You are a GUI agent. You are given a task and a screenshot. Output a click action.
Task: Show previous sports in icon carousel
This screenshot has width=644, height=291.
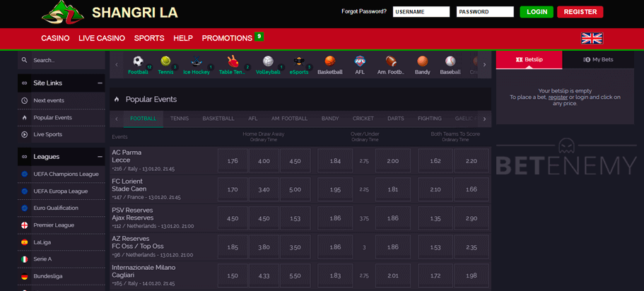click(117, 65)
